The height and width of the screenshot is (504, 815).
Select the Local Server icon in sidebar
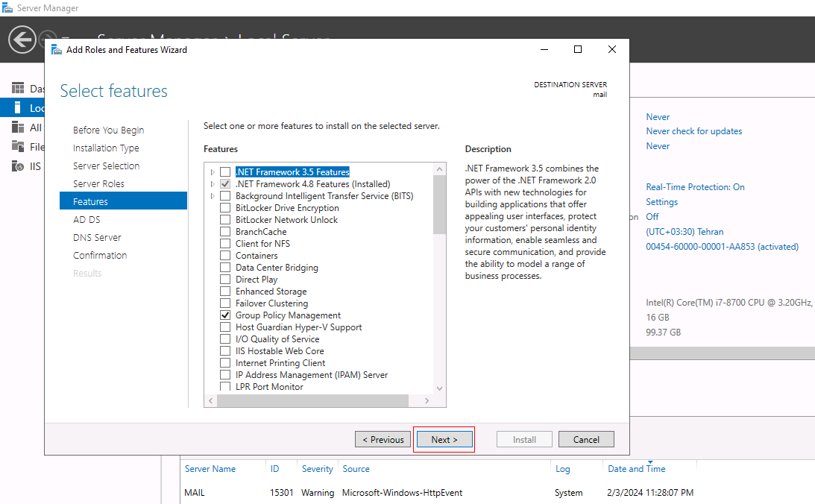[18, 107]
